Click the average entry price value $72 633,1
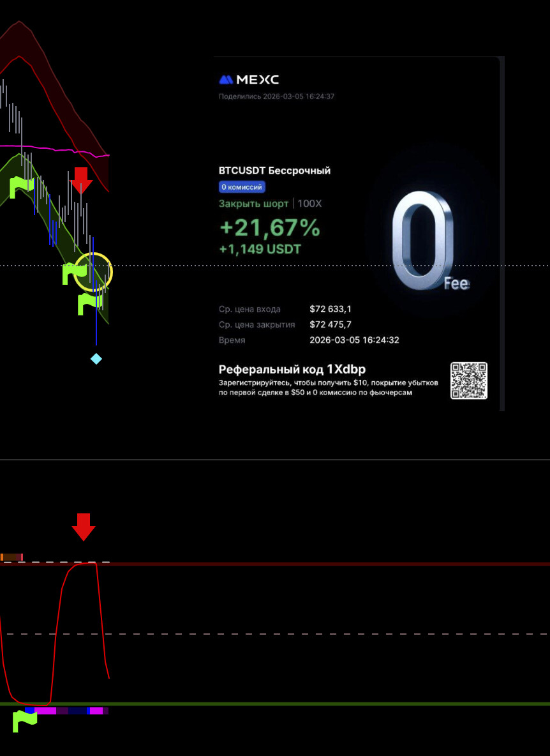 331,309
